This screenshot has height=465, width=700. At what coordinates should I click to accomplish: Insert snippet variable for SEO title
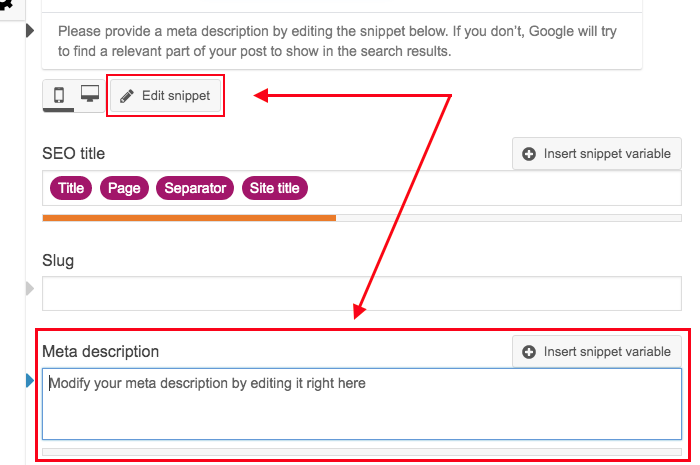point(597,154)
